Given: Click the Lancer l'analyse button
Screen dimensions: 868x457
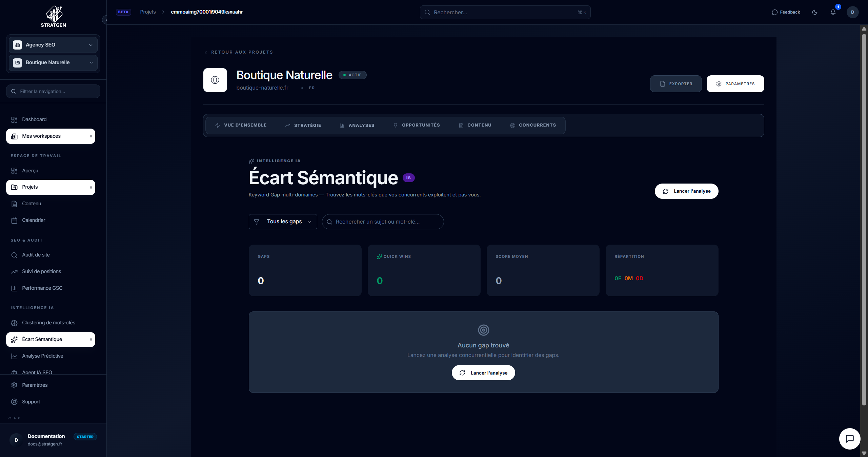Looking at the screenshot, I should pyautogui.click(x=686, y=191).
